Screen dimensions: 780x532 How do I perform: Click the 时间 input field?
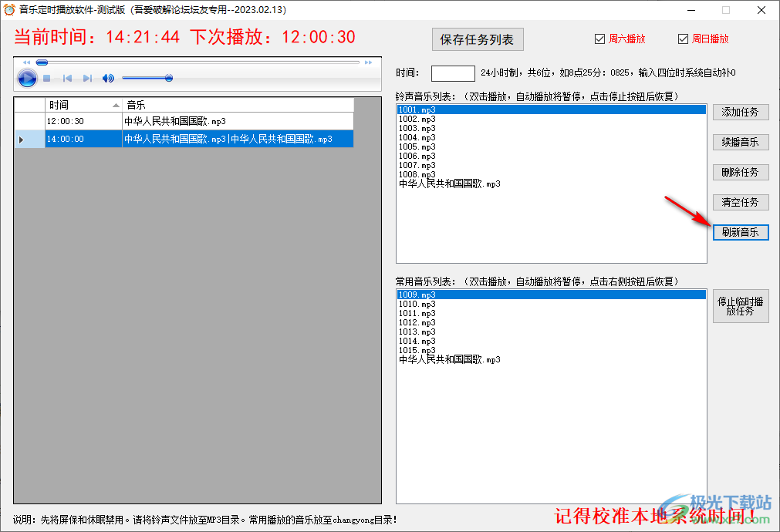pyautogui.click(x=452, y=73)
